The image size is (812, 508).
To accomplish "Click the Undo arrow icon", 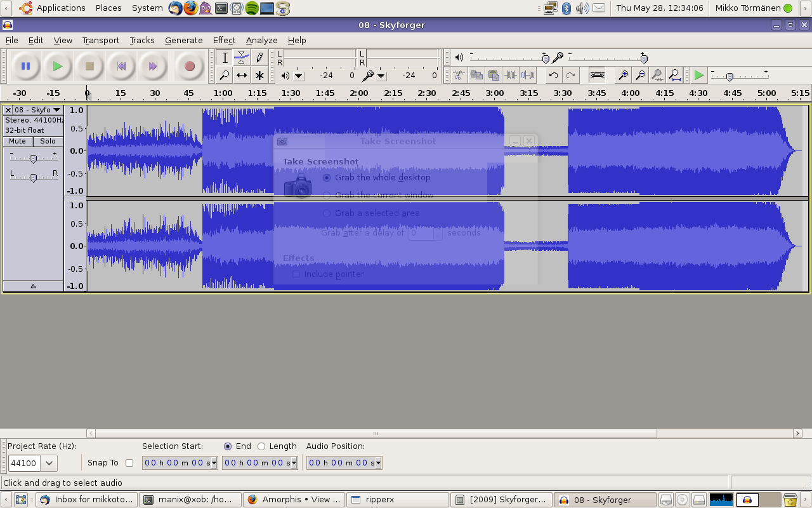I will (x=553, y=76).
